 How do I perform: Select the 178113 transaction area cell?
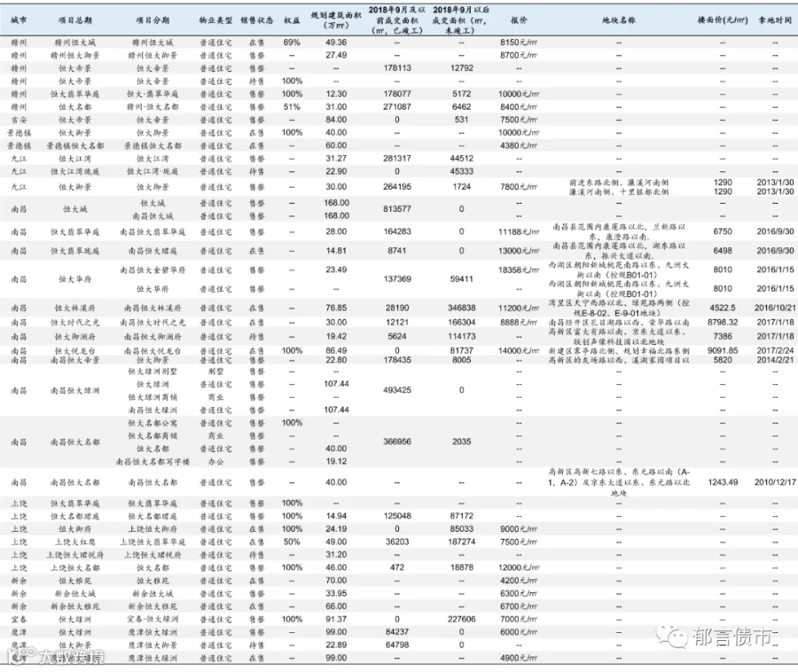tap(397, 68)
